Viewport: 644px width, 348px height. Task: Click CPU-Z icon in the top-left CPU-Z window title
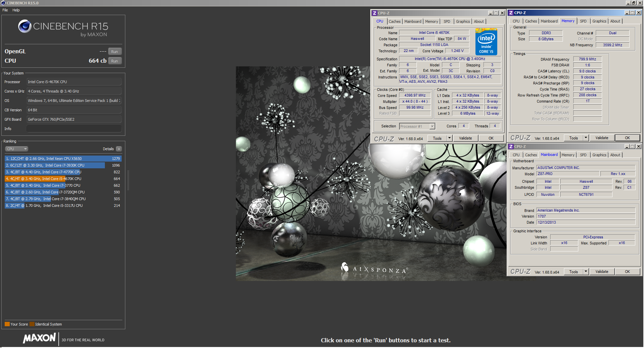[375, 13]
